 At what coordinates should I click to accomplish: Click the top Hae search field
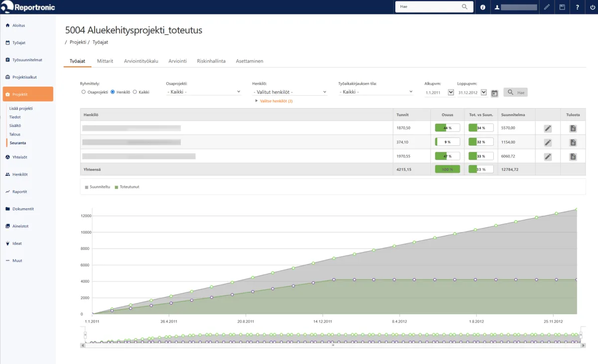429,7
